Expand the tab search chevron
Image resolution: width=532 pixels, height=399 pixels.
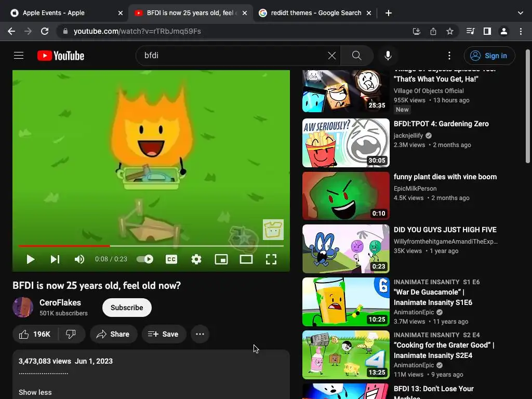521,13
